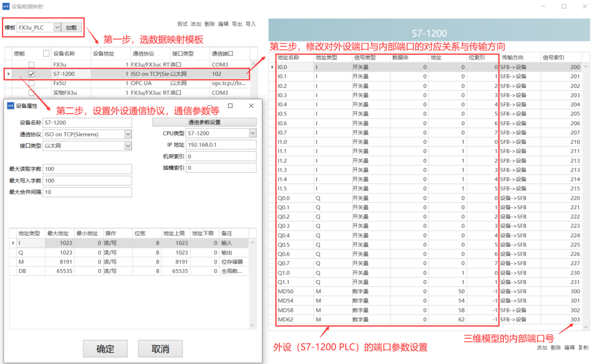The height and width of the screenshot is (364, 594).
Task: Click the row indicator arrow of address type I
Action: (x=13, y=243)
